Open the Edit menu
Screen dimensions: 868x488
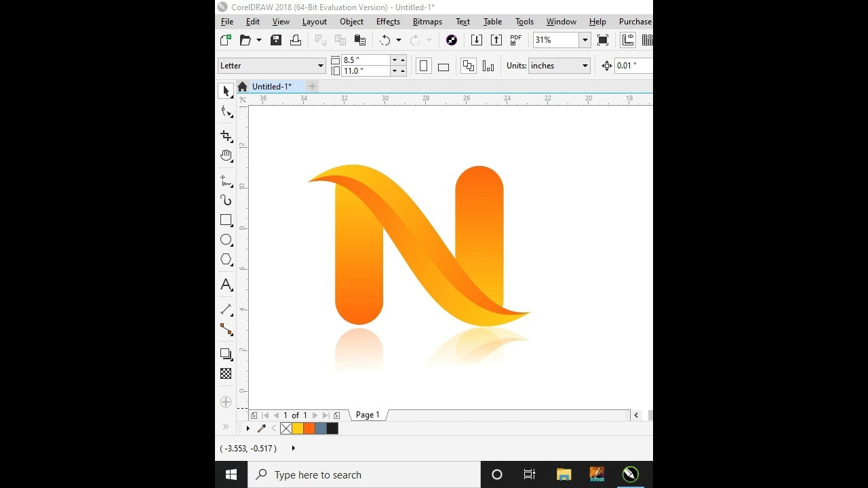[253, 22]
